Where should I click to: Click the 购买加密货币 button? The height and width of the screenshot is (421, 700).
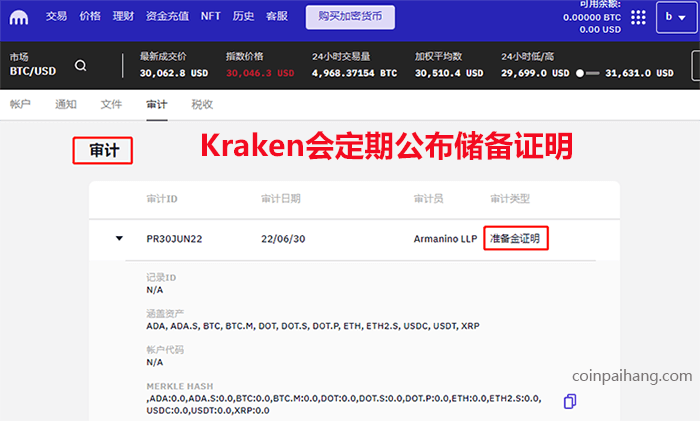350,17
